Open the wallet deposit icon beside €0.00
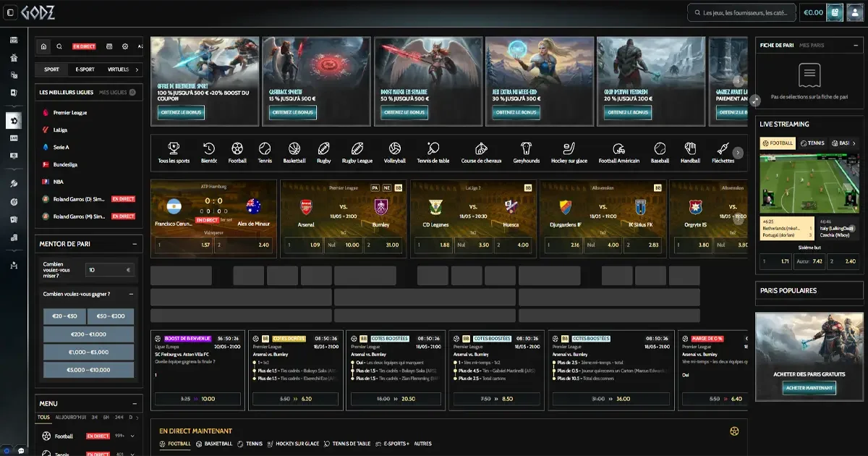This screenshot has width=868, height=456. (x=835, y=12)
